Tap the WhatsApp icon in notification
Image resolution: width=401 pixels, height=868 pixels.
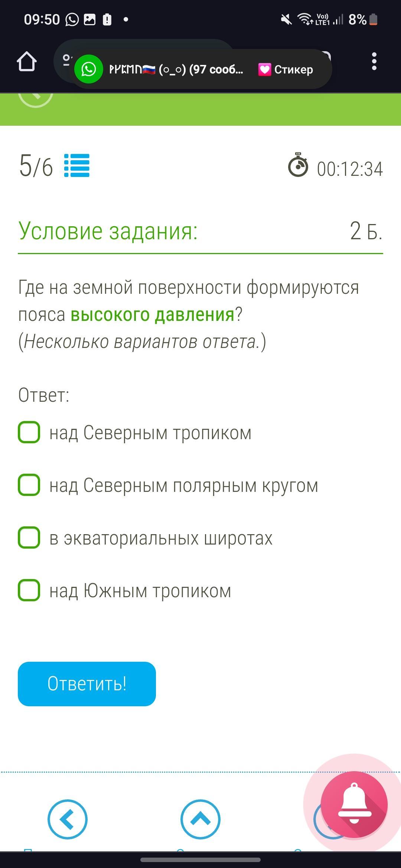[89, 69]
